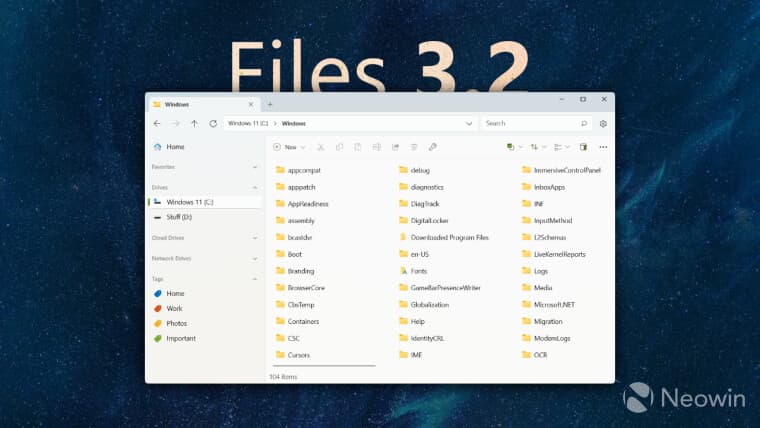Select the DigitalLocker folder
Screen dimensions: 760x428
(424, 221)
